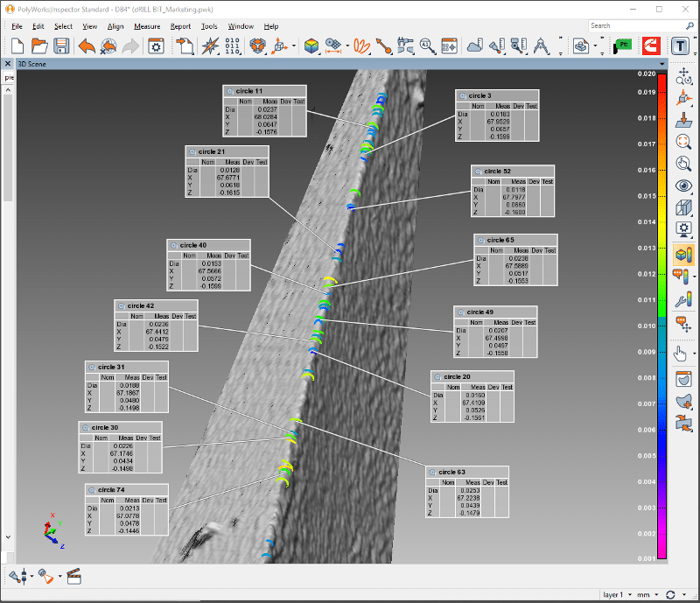Click the Undo arrow icon
The image size is (700, 603).
click(87, 46)
